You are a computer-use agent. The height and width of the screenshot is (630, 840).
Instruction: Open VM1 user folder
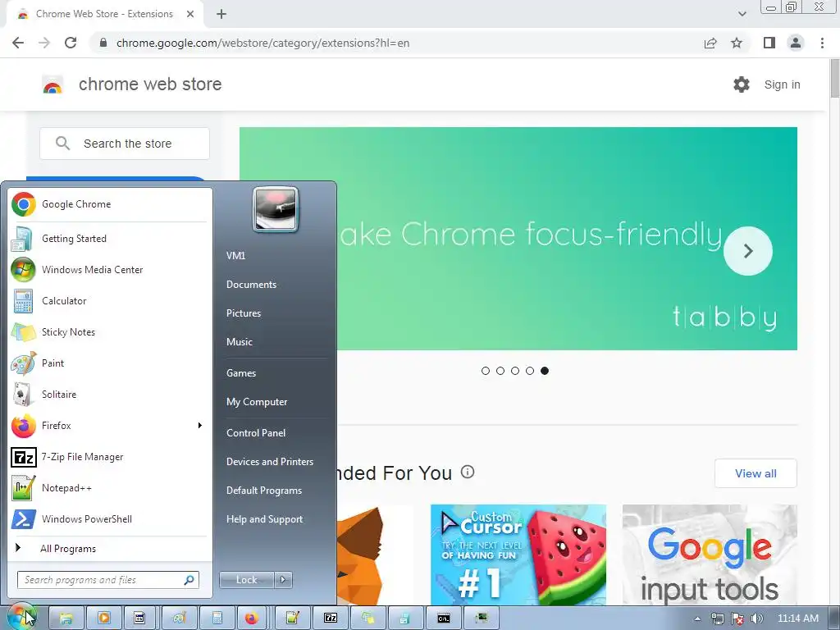coord(235,256)
